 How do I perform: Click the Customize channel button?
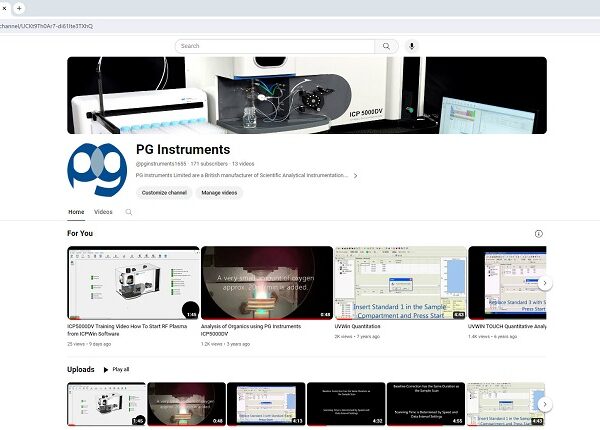(x=164, y=193)
